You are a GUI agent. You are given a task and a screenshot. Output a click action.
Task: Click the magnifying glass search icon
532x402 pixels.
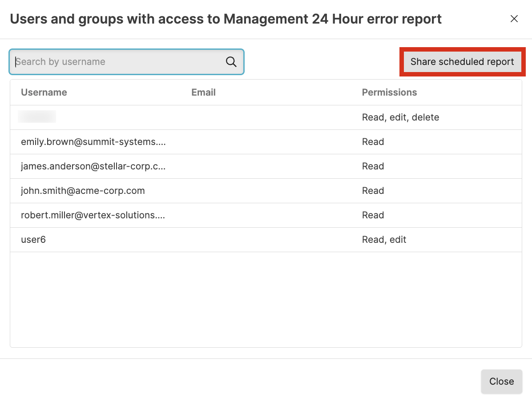pos(231,62)
